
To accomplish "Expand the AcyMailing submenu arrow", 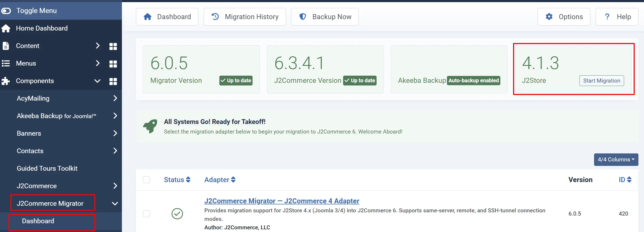I will click(x=115, y=98).
